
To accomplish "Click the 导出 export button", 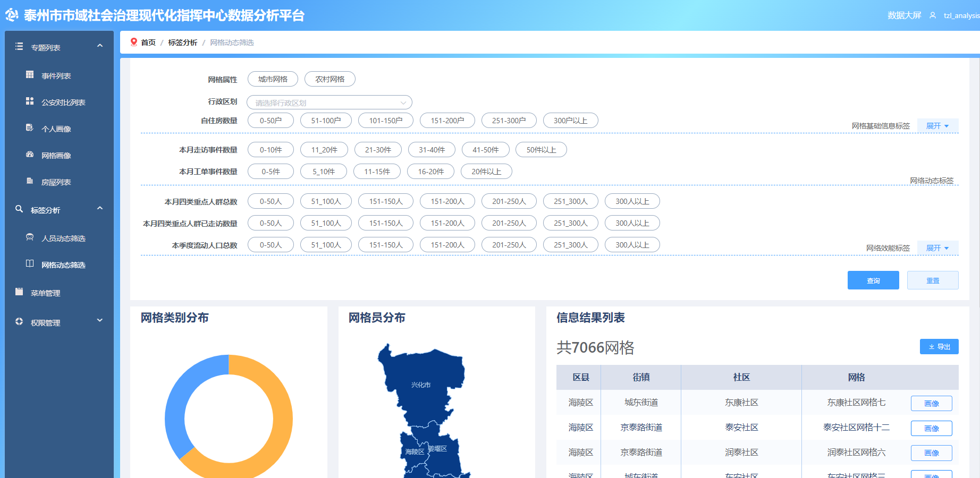I will (939, 347).
